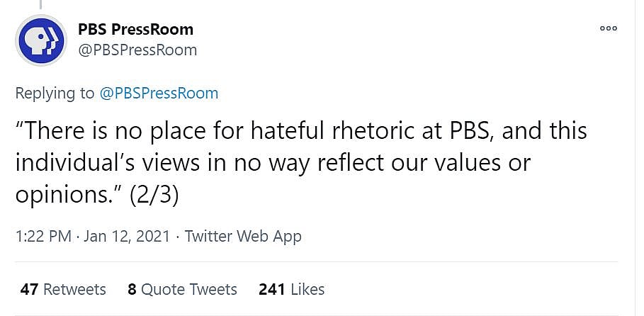This screenshot has height=316, width=644.
Task: Click the Jan 12, 2021 date
Action: coord(128,237)
